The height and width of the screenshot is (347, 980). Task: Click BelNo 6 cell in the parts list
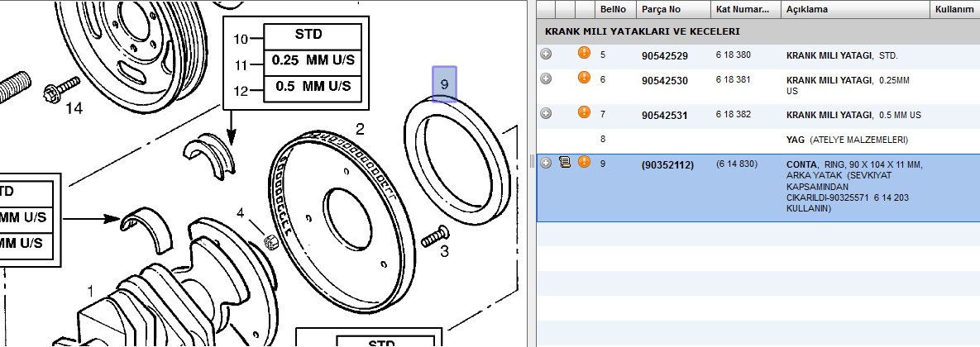point(603,80)
